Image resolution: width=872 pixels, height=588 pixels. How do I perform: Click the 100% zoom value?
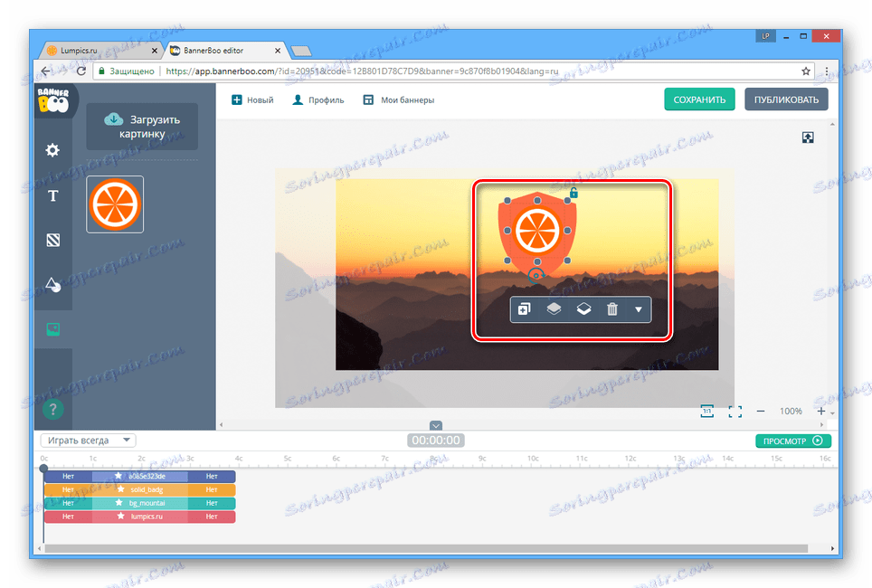pos(791,411)
